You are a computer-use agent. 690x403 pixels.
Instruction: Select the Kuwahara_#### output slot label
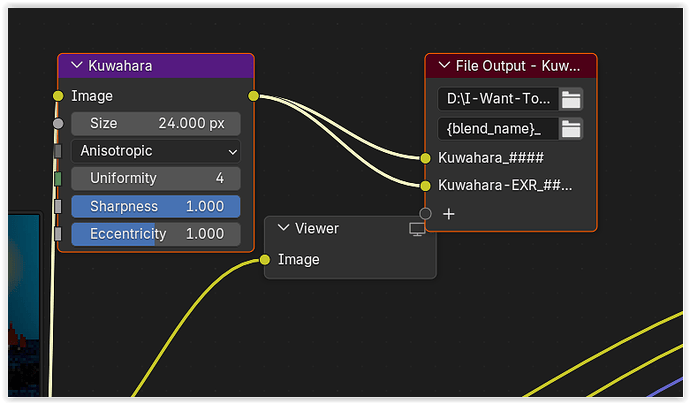coord(491,158)
